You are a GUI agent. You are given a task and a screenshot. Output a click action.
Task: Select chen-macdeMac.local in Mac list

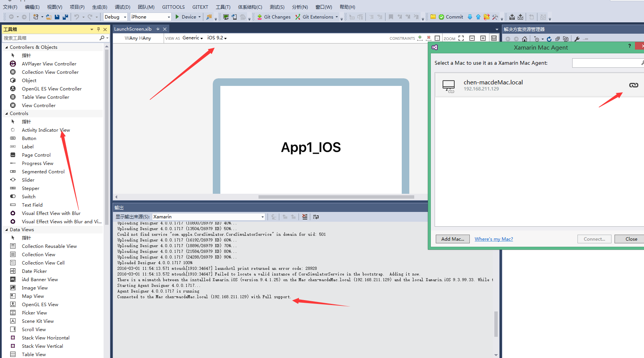pos(539,85)
